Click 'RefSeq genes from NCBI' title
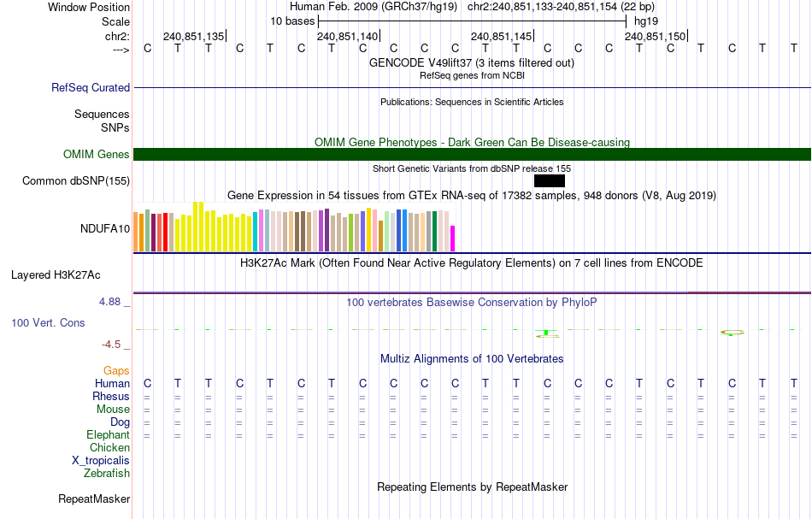The image size is (812, 519). (x=472, y=75)
